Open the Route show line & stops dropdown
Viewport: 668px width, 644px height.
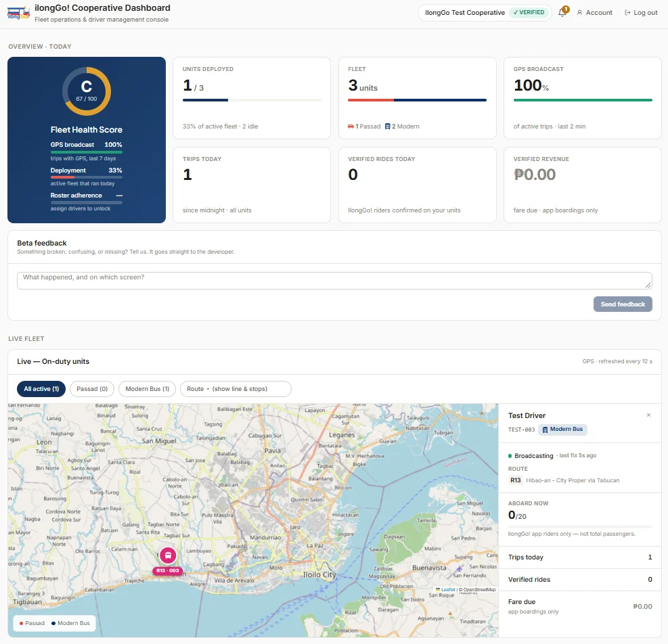coord(236,389)
